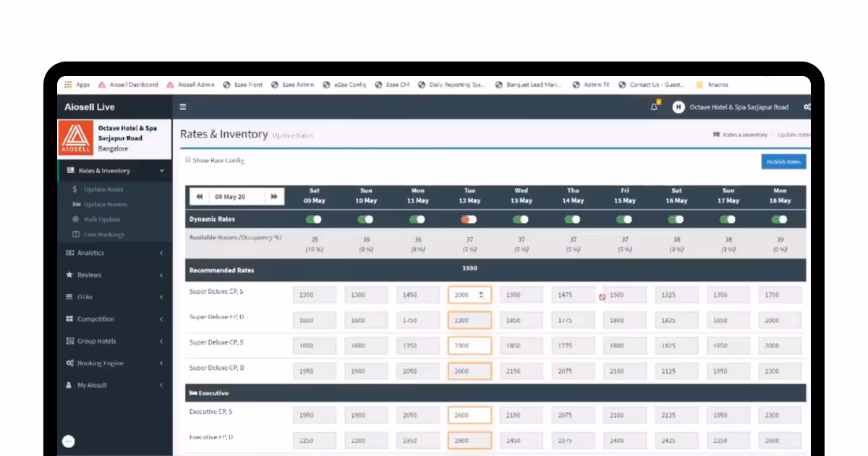Open the Daily Reporting Sys bookmark

coord(452,85)
